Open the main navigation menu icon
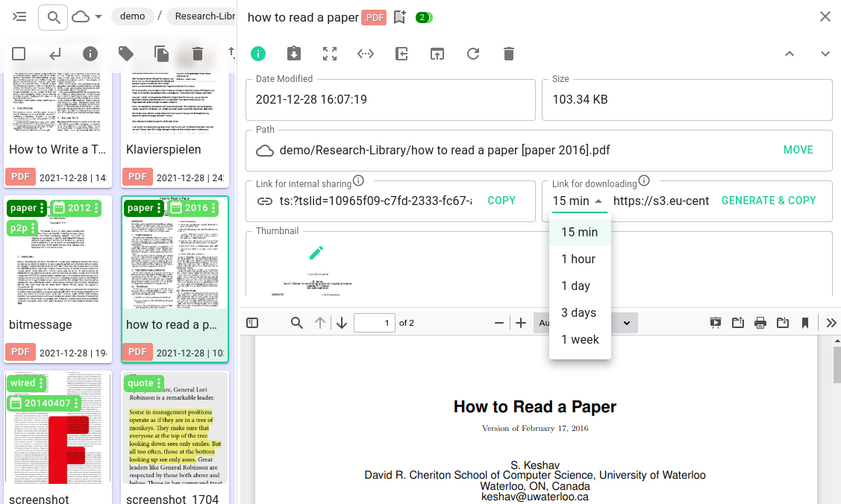Viewport: 841px width, 504px height. 19,16
